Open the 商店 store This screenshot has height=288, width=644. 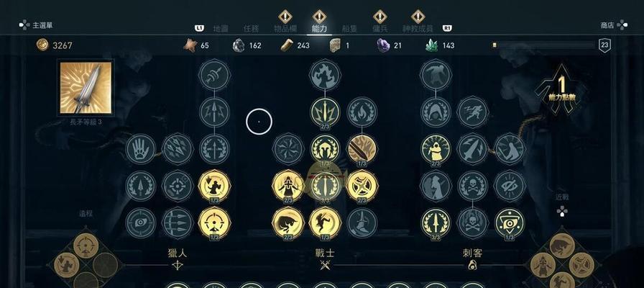click(607, 25)
